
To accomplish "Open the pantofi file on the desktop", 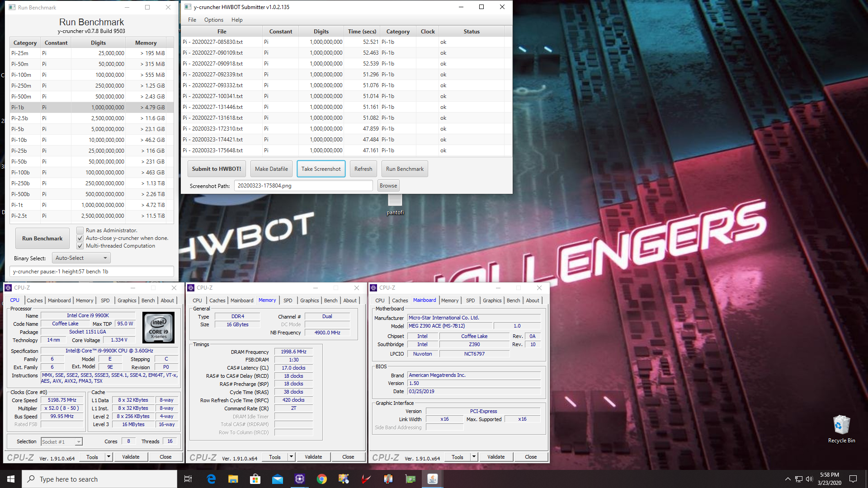I will tap(395, 205).
